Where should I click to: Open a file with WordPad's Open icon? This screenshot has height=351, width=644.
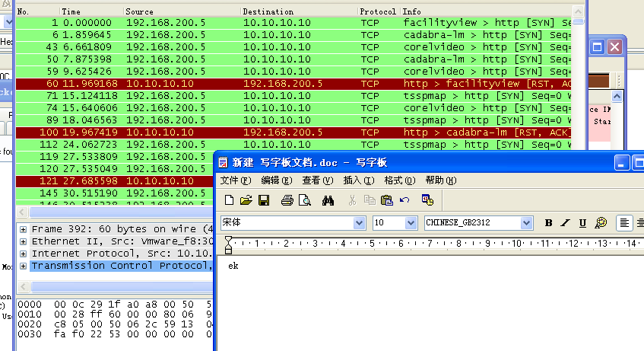[x=246, y=200]
